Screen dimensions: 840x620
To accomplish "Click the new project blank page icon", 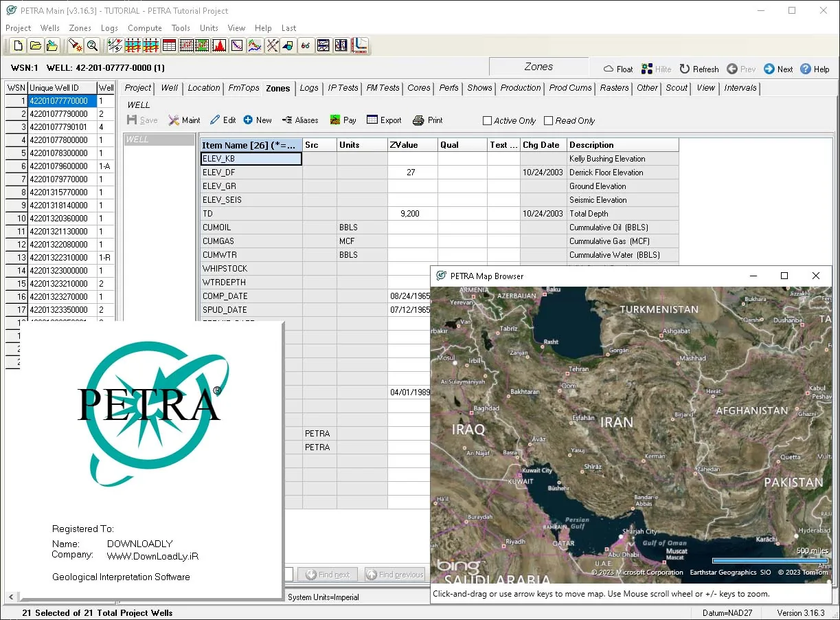I will pyautogui.click(x=19, y=46).
